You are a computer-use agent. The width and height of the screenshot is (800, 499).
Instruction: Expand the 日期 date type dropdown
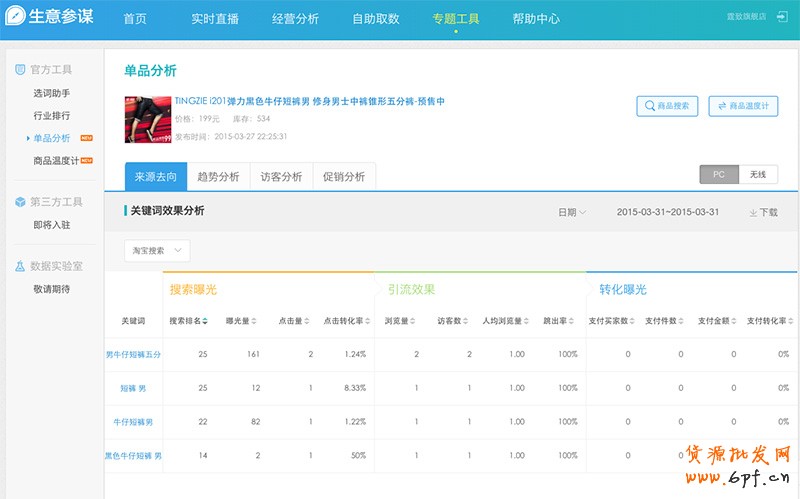click(x=571, y=212)
